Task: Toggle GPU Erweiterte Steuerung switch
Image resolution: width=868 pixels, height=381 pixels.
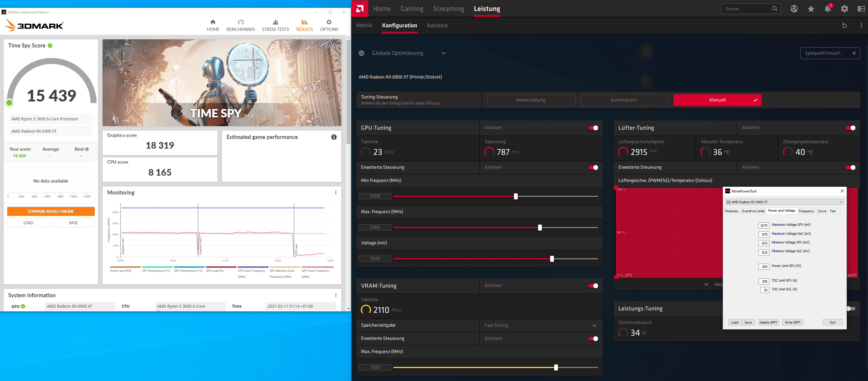Action: click(593, 168)
